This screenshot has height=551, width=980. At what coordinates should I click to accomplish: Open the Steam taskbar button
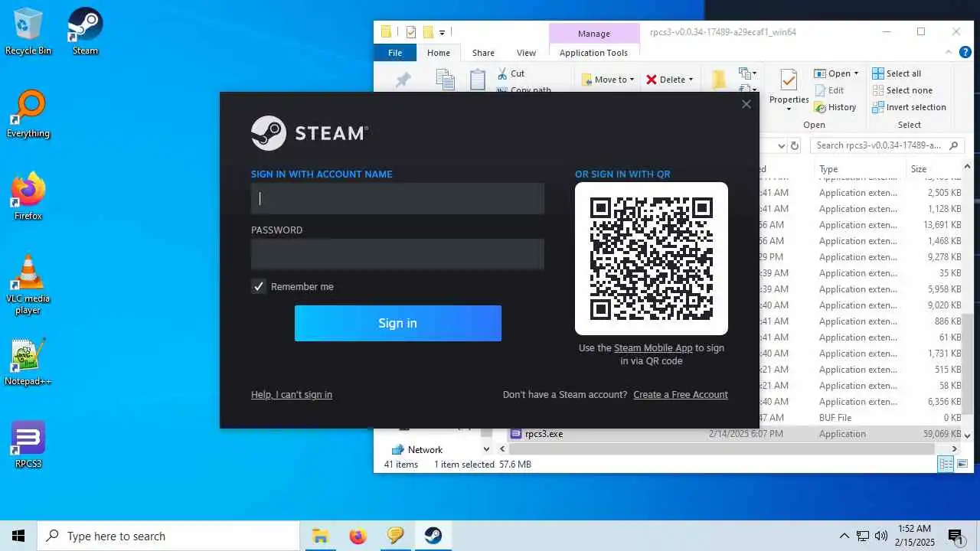(433, 536)
